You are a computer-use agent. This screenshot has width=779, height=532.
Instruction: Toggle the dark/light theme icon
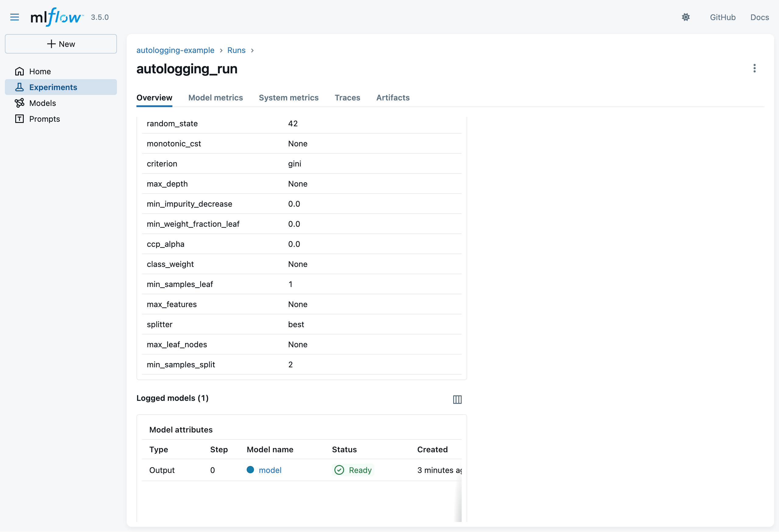686,17
